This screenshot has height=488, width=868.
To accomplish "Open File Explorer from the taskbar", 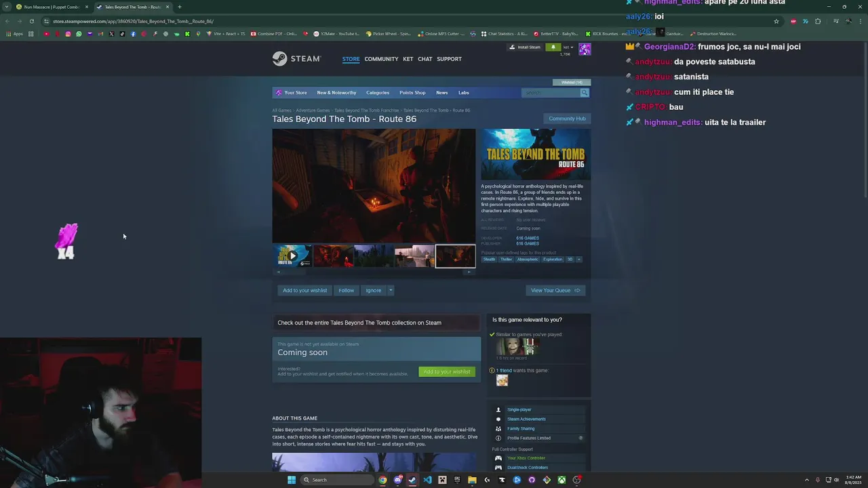I will tap(472, 480).
